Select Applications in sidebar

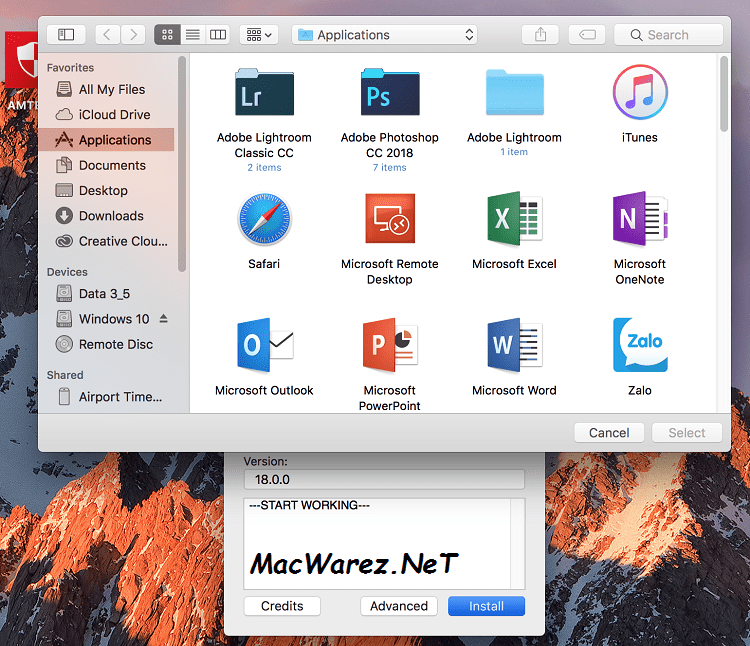point(106,140)
